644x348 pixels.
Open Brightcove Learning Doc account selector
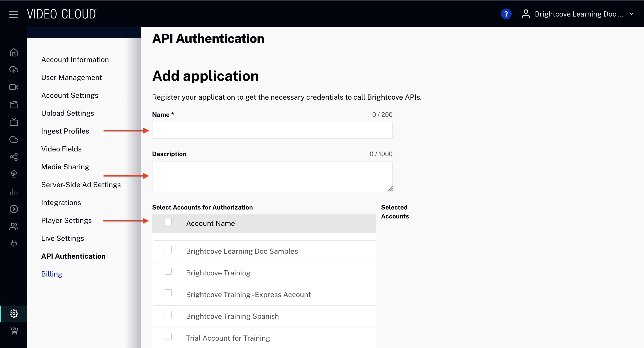tap(579, 14)
